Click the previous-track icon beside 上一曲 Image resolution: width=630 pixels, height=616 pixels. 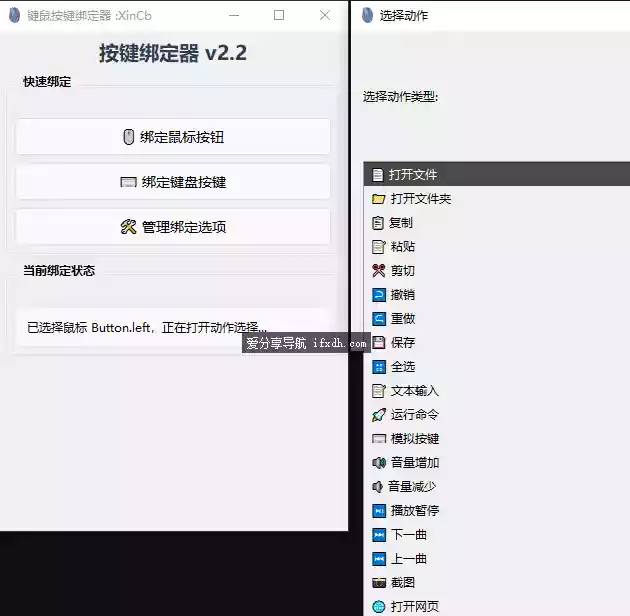click(379, 559)
